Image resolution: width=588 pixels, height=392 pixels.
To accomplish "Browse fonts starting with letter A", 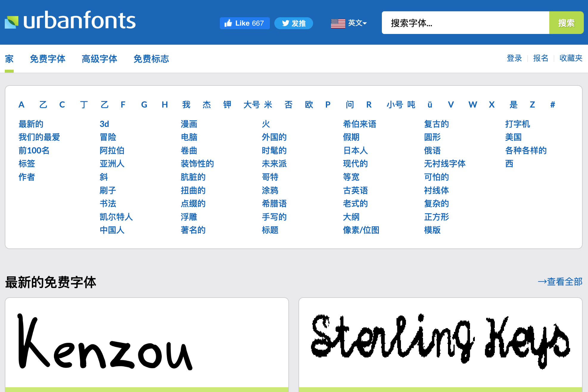I will [21, 105].
